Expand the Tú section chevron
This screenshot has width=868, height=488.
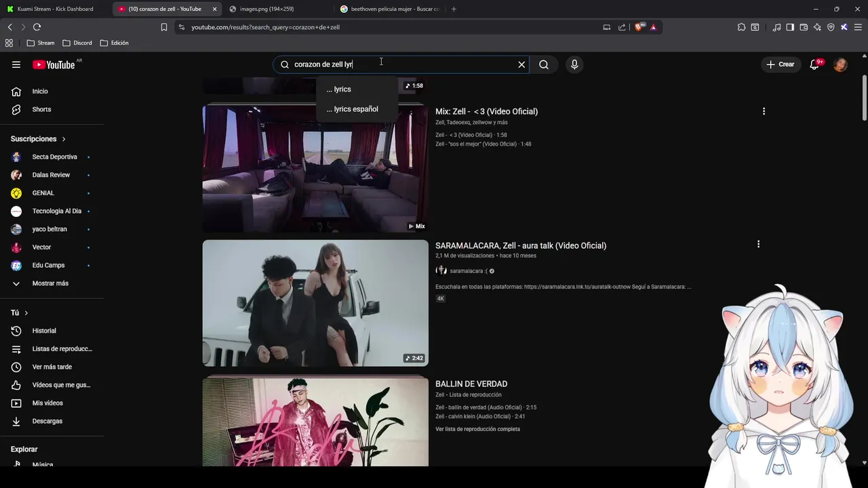pos(26,313)
